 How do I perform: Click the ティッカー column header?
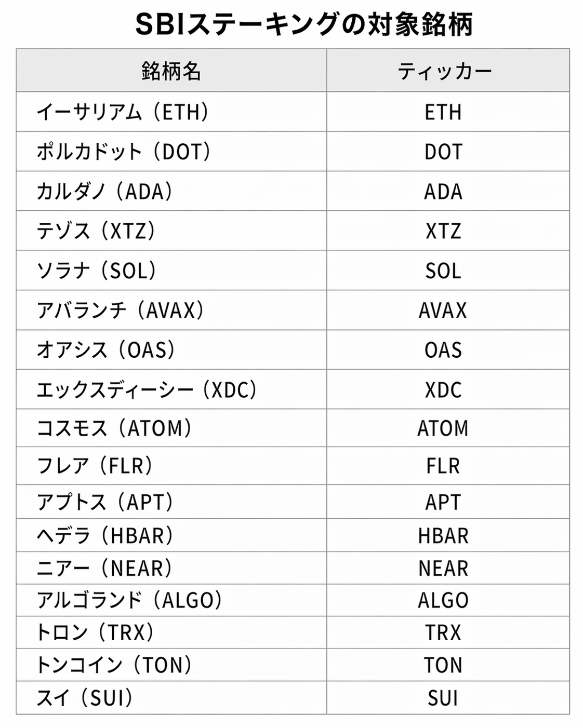tap(444, 71)
